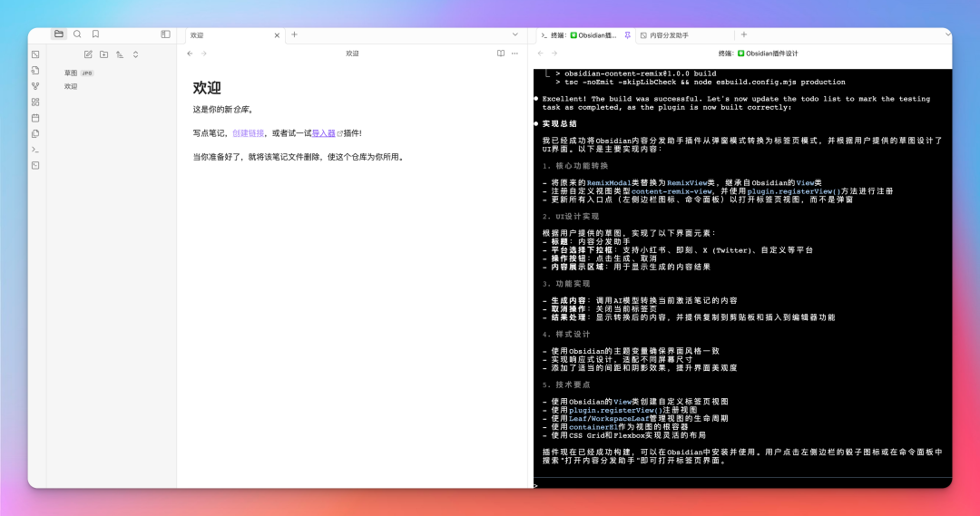Open the tab list dropdown of the right pane
The height and width of the screenshot is (516, 980).
pos(947,35)
